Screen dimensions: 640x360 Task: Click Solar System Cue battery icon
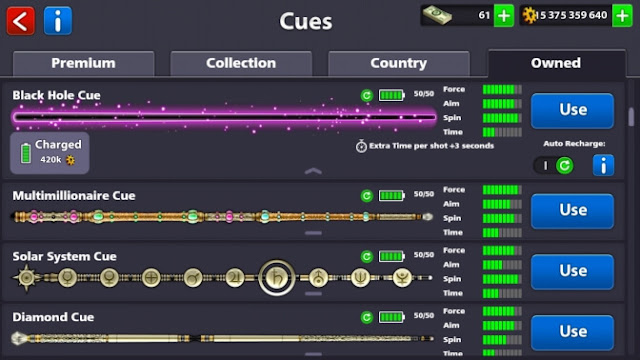click(391, 256)
